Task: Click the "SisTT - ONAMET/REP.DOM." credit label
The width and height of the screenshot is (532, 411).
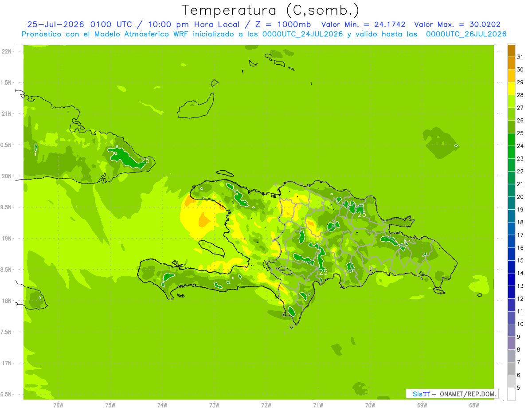Action: click(452, 394)
